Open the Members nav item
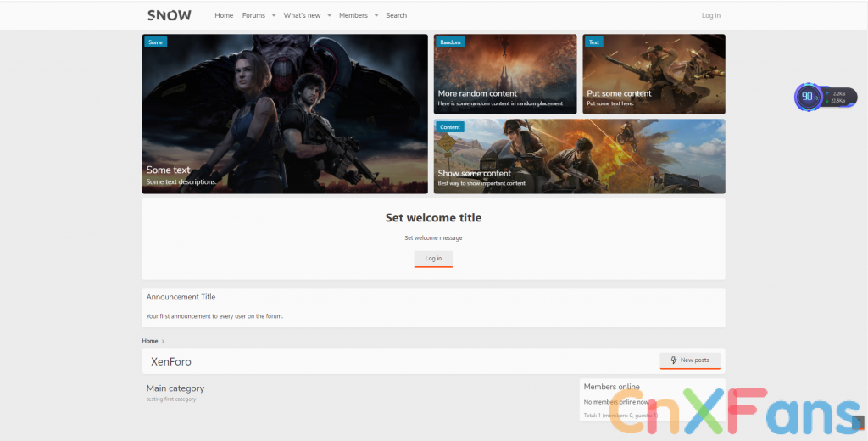The width and height of the screenshot is (868, 441). [x=353, y=15]
